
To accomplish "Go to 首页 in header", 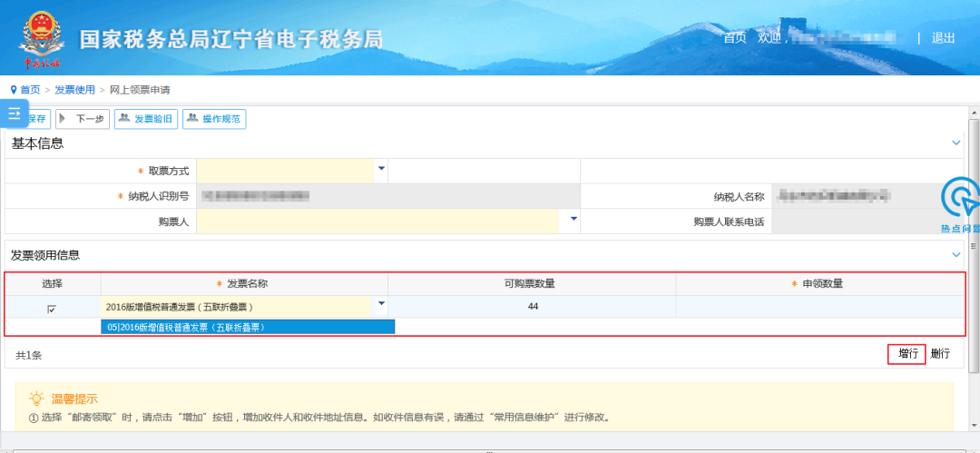I will [x=735, y=38].
